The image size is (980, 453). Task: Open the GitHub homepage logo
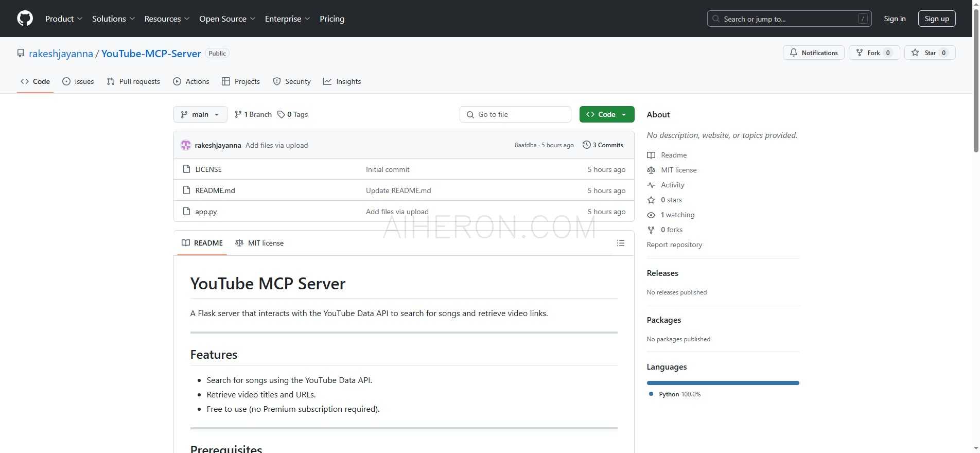click(x=25, y=19)
